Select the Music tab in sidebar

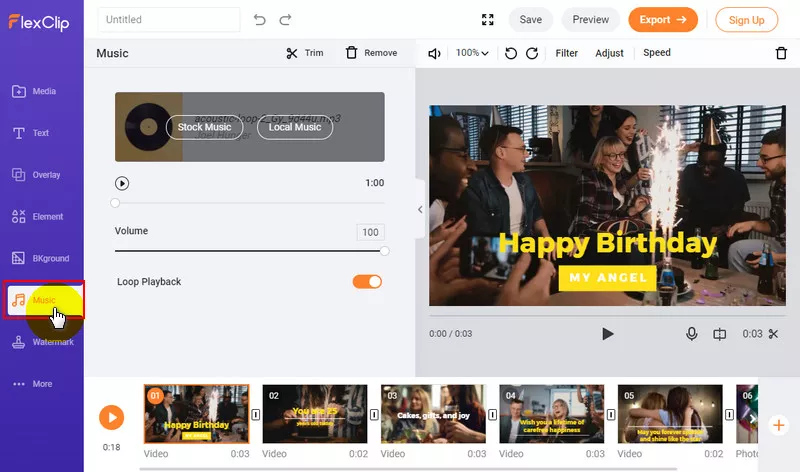43,300
